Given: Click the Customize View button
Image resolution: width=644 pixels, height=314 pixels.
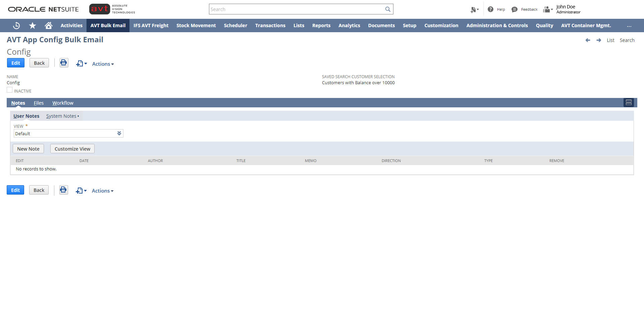Looking at the screenshot, I should click(x=72, y=149).
